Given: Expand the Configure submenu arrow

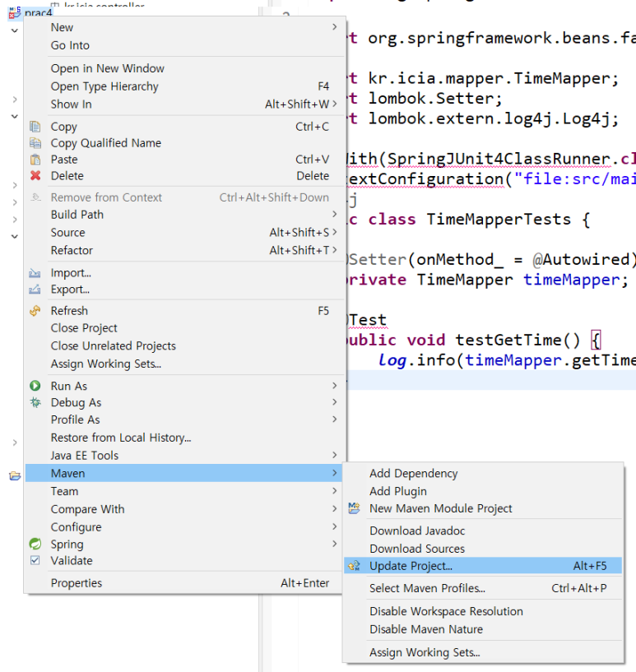Looking at the screenshot, I should point(335,526).
